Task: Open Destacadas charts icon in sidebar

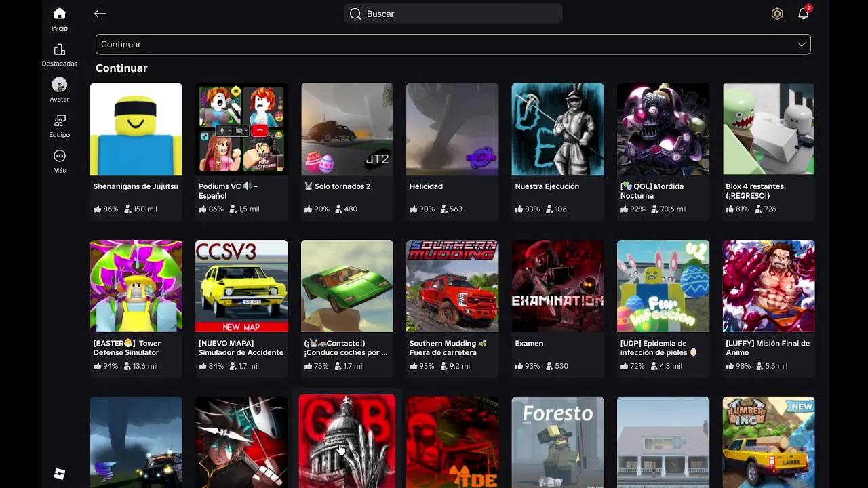Action: click(x=60, y=49)
